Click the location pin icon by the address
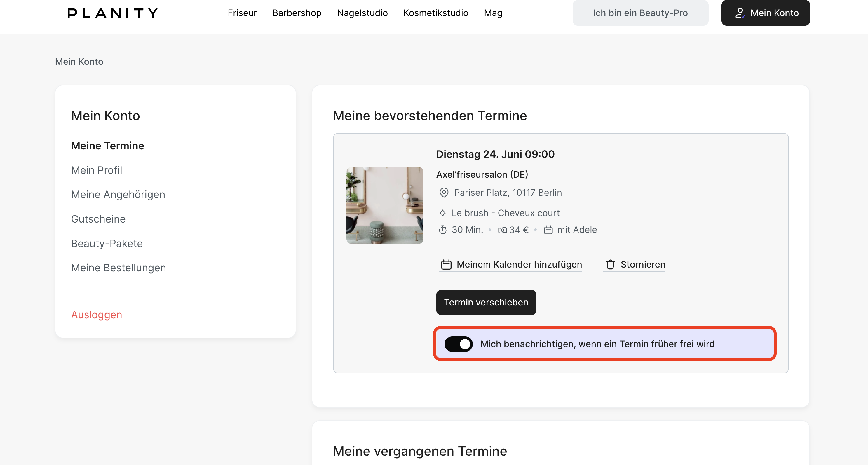This screenshot has width=868, height=465. tap(444, 193)
